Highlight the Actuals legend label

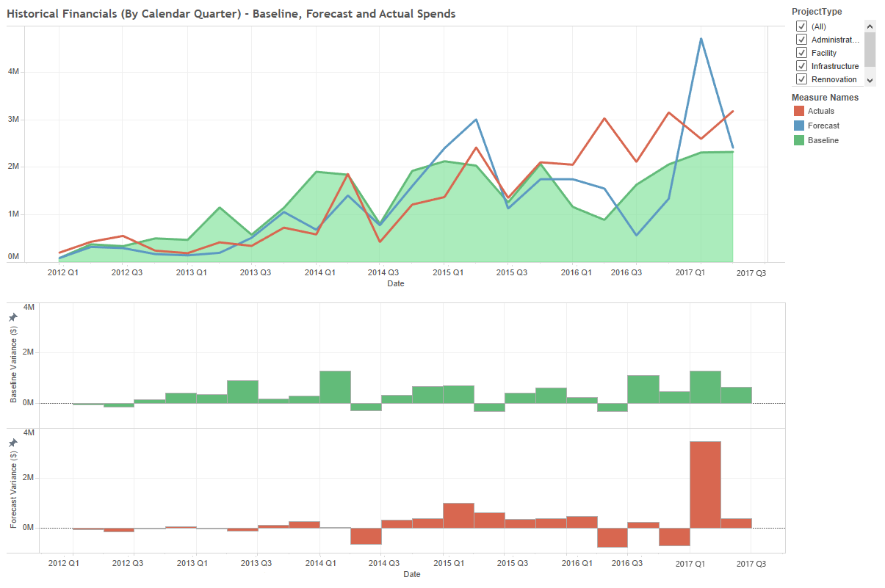(821, 111)
